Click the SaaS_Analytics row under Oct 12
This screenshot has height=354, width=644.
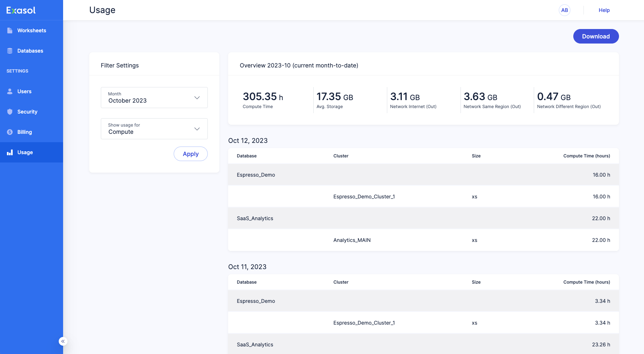(x=423, y=218)
